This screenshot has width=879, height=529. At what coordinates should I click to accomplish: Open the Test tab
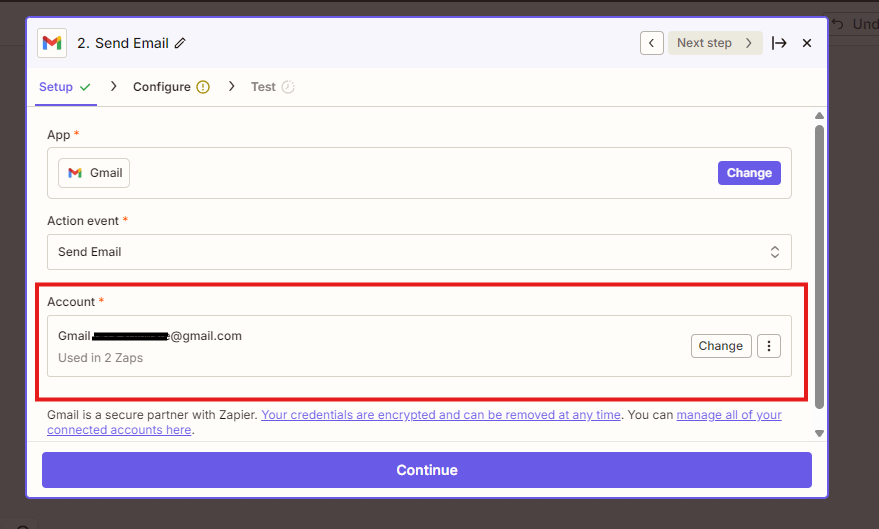[272, 87]
